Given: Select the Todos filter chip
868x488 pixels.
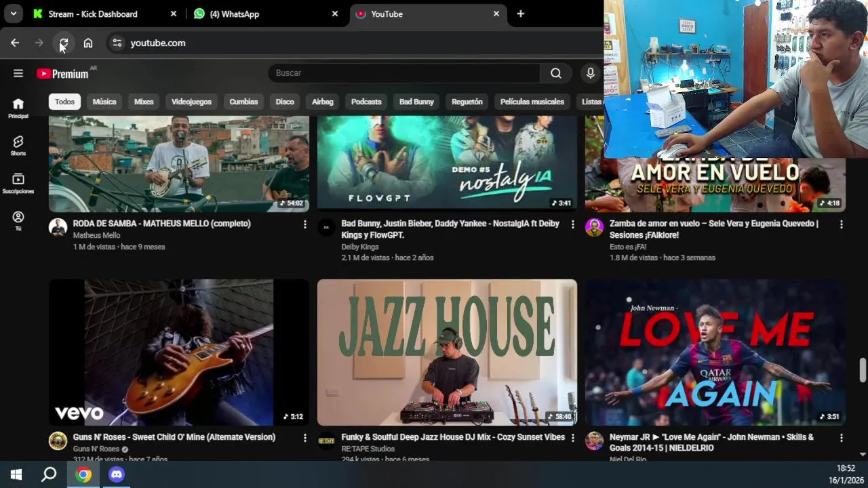Looking at the screenshot, I should (64, 102).
